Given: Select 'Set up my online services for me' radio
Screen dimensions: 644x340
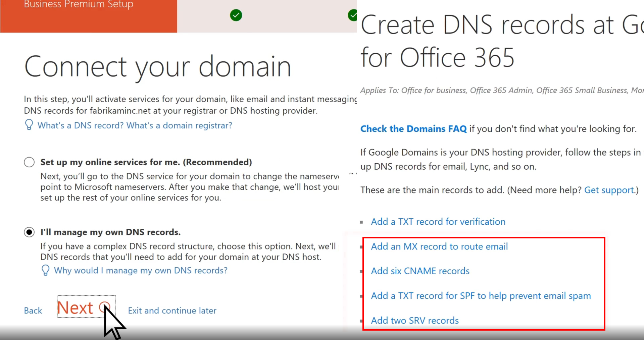Looking at the screenshot, I should 29,162.
